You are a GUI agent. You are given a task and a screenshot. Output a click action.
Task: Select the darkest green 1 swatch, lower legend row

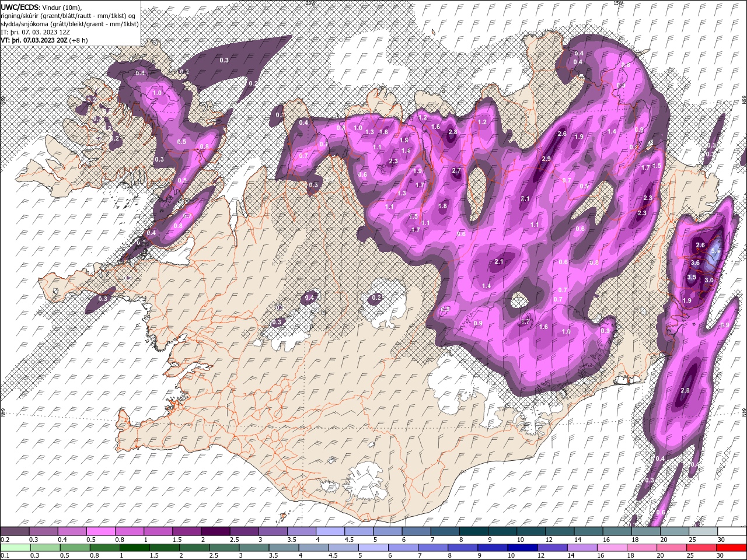134,548
